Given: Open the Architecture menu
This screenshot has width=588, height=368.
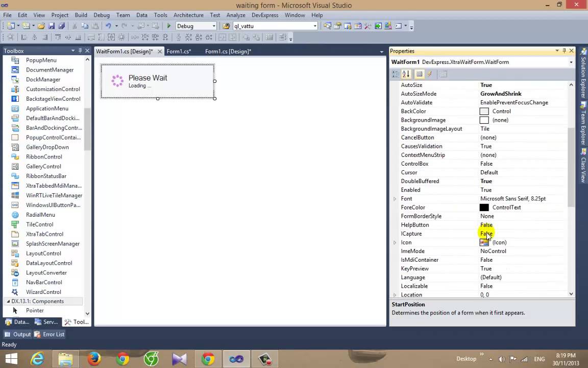Looking at the screenshot, I should coord(188,15).
